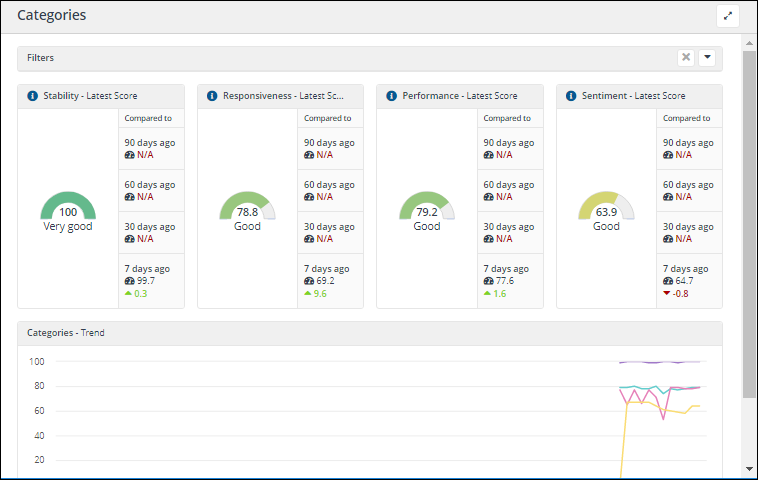Click the Categories - Trend panel header
This screenshot has height=480, width=758.
(x=369, y=333)
